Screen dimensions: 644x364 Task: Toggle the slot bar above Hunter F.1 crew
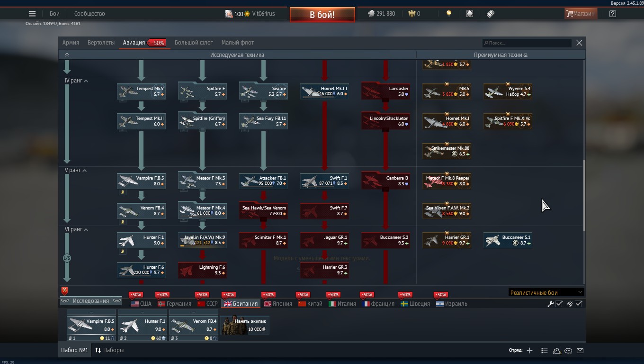(x=143, y=312)
